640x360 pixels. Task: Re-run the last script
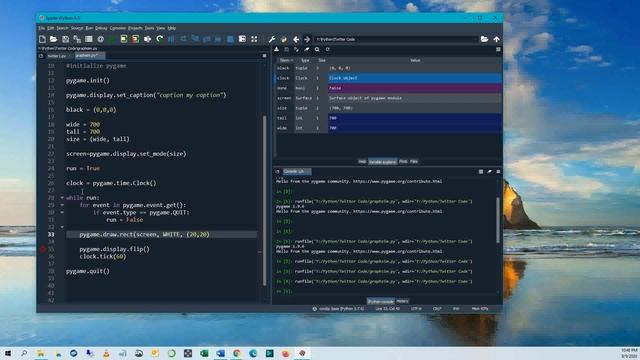coord(159,39)
